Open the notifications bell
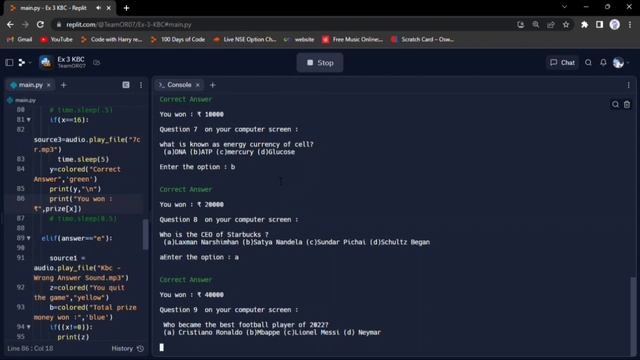Viewport: 640px width, 360px height. (x=603, y=62)
